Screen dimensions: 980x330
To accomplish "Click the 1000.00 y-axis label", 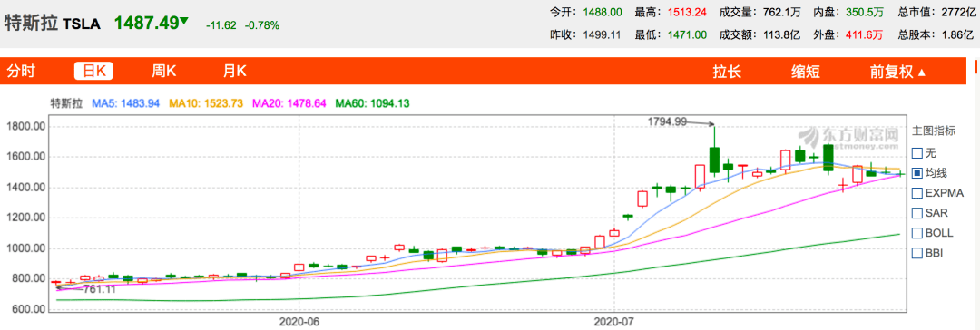I will click(25, 248).
